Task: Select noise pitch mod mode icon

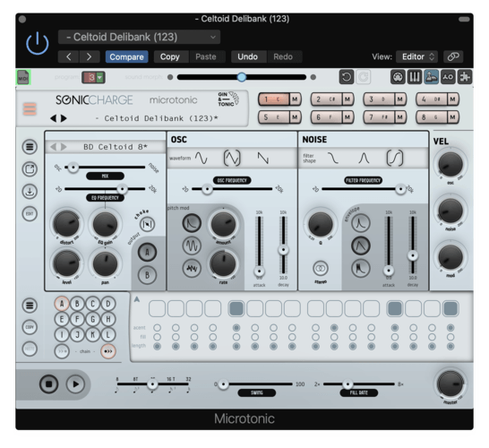Action: (x=192, y=268)
